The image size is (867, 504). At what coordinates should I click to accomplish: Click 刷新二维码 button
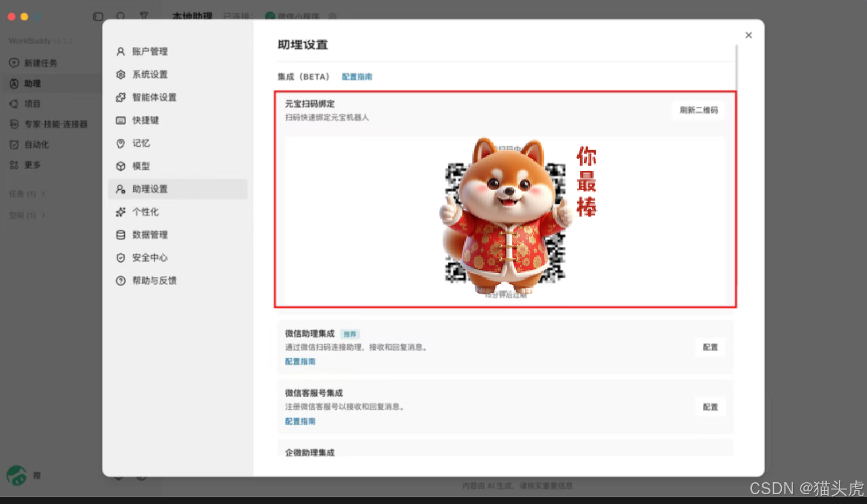pos(698,110)
